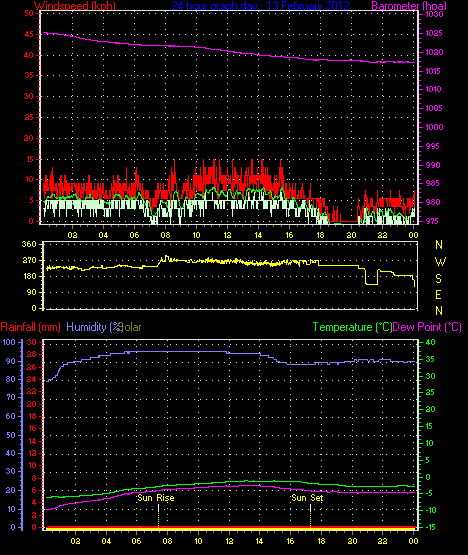Click the "45" windspeed axis value

(29, 34)
